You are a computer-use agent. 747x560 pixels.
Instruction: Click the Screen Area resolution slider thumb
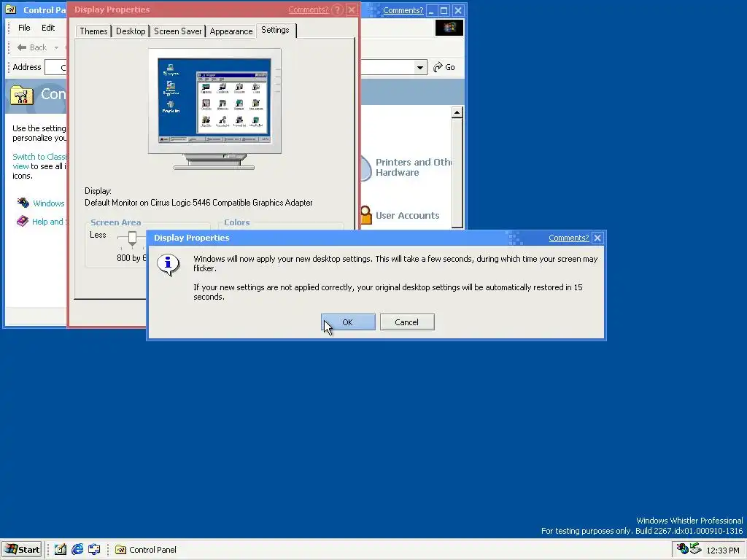tap(133, 238)
